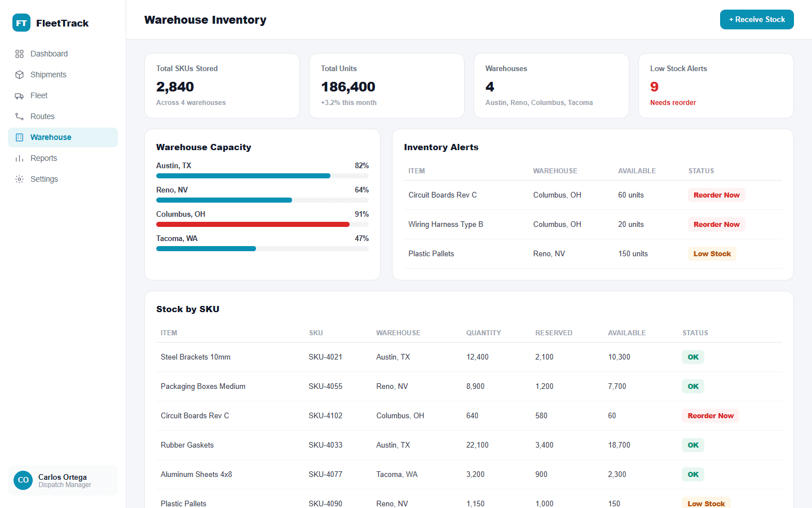This screenshot has height=508, width=812.
Task: Click available value 18,700
Action: point(619,445)
